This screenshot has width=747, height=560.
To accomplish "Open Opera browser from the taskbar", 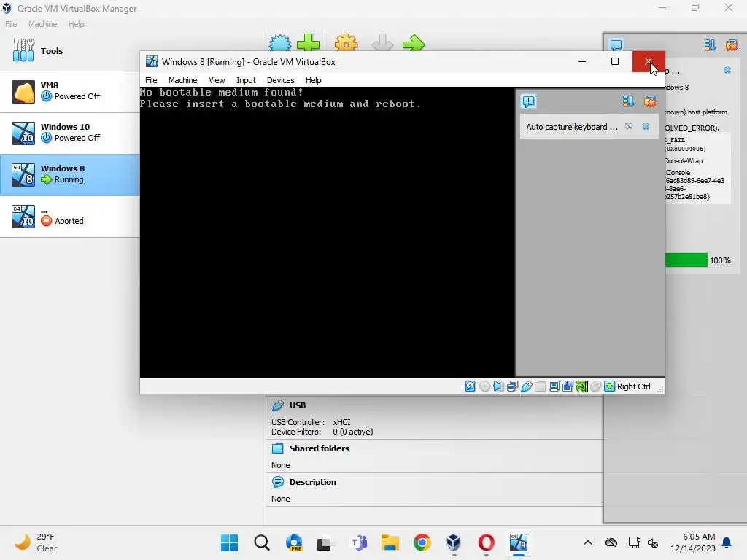I will coord(487,542).
